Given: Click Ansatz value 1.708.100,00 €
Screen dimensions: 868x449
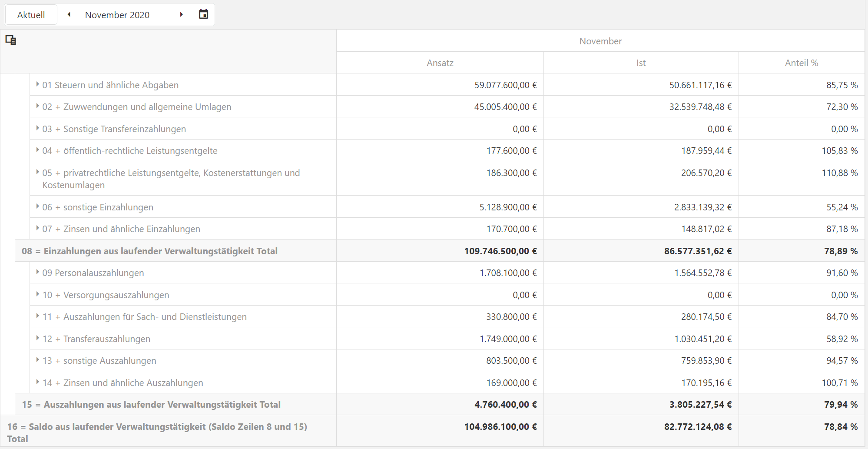Looking at the screenshot, I should click(x=508, y=273).
